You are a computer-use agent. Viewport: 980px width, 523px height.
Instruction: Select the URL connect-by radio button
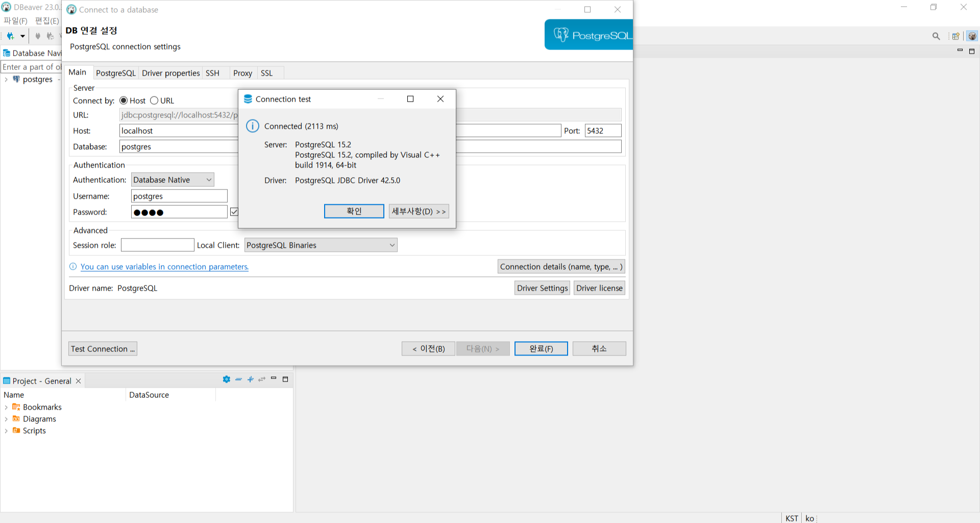coord(154,101)
